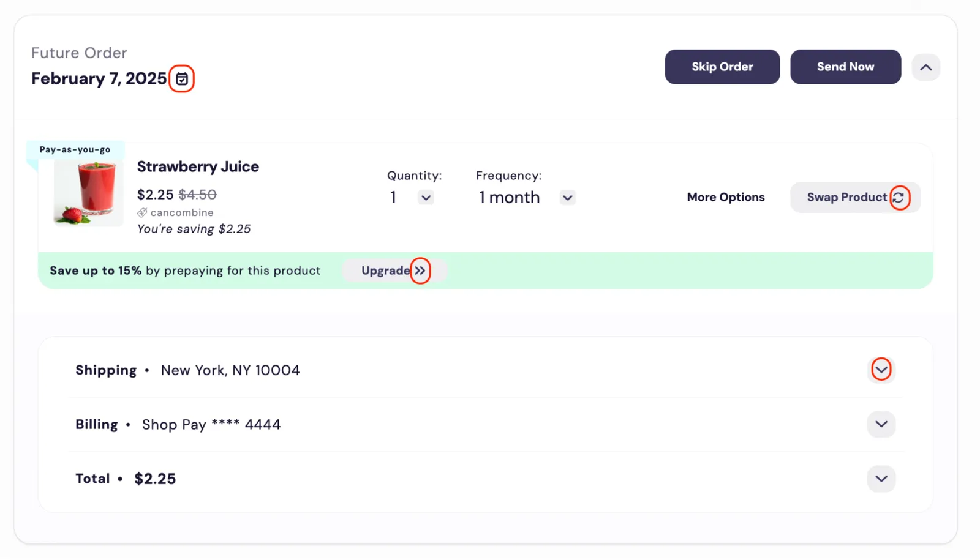The width and height of the screenshot is (980, 560).
Task: Click the Pay-as-you-go label
Action: click(75, 149)
